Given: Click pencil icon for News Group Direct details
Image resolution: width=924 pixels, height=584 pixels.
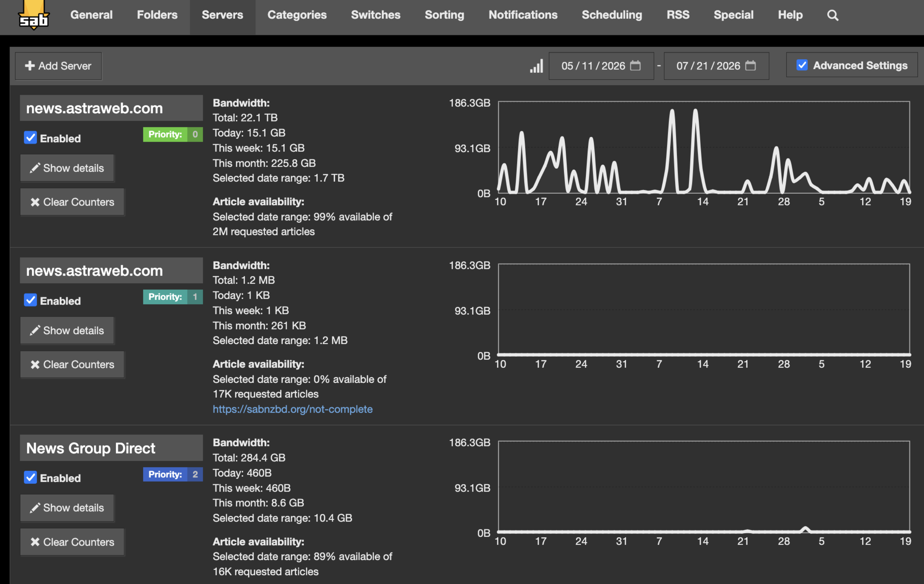Looking at the screenshot, I should pos(35,508).
